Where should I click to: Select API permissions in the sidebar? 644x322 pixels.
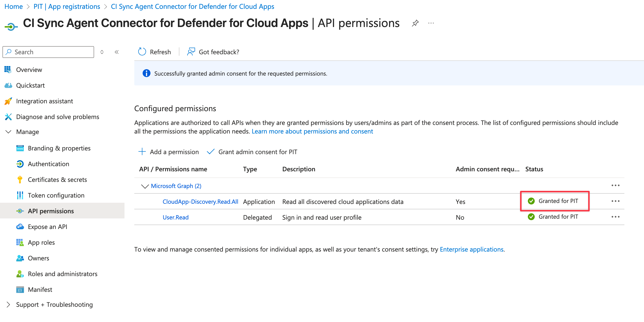tap(62, 211)
